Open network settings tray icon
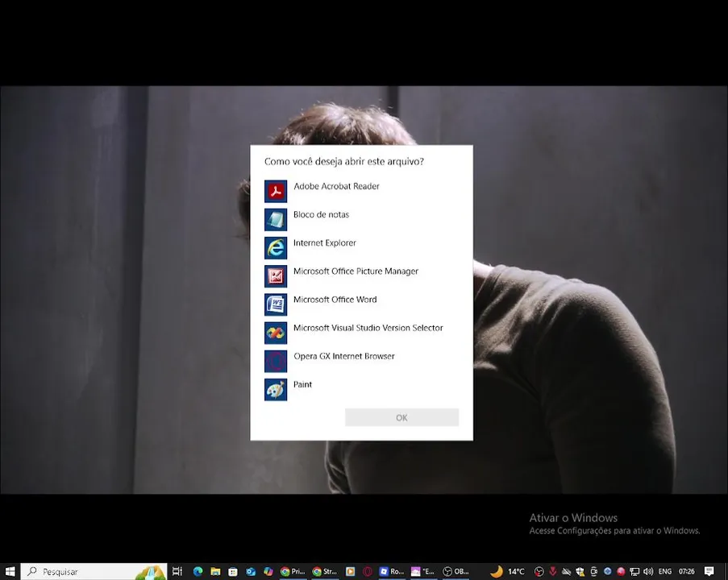Screen dimensions: 728x580 (x=634, y=572)
